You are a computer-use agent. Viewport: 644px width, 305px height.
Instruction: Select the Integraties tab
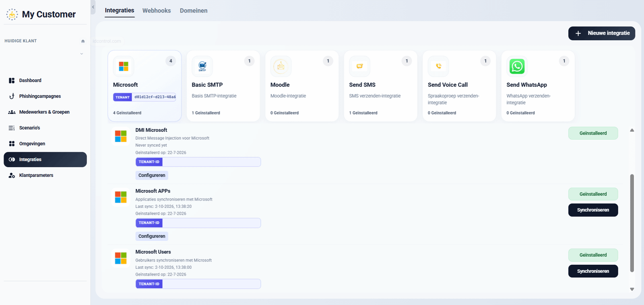click(120, 10)
